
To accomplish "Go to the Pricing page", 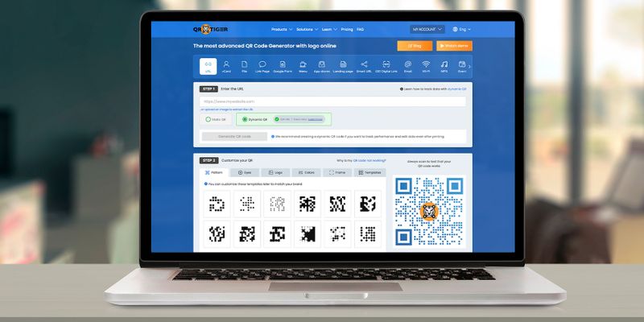I will click(x=347, y=30).
